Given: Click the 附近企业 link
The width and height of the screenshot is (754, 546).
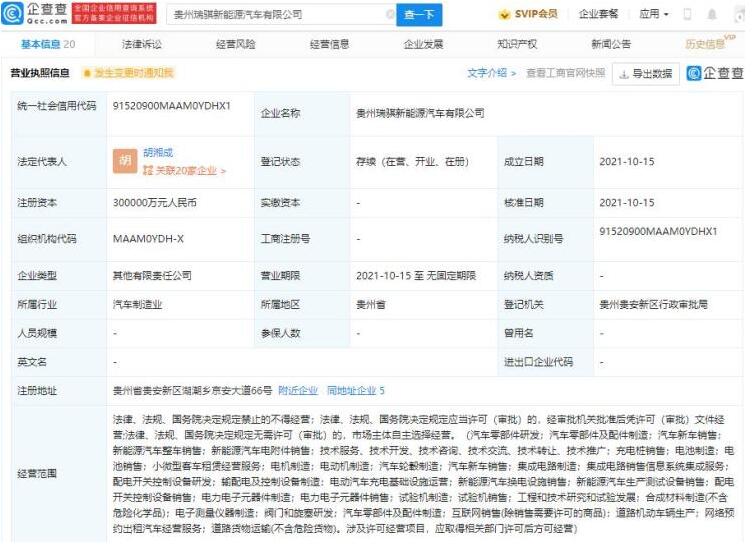Looking at the screenshot, I should [x=298, y=391].
